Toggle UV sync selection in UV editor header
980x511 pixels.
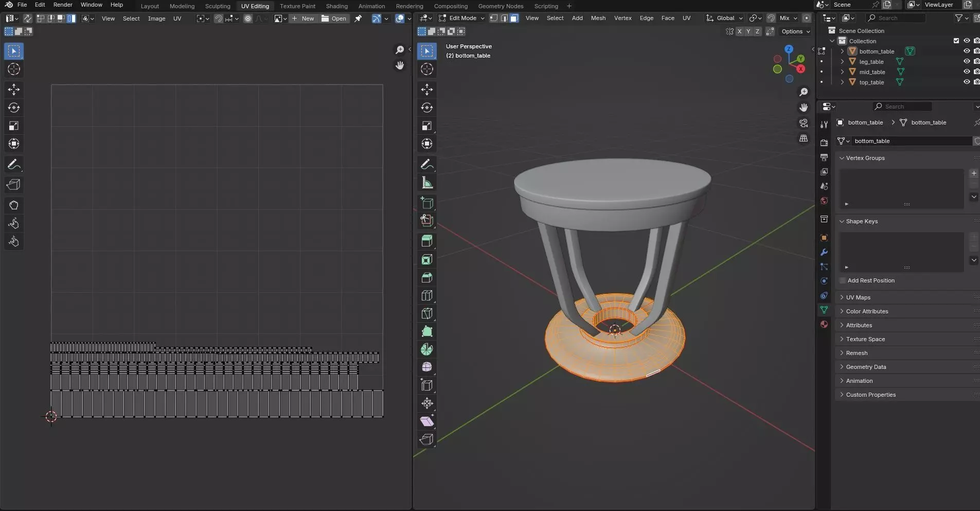pos(28,19)
